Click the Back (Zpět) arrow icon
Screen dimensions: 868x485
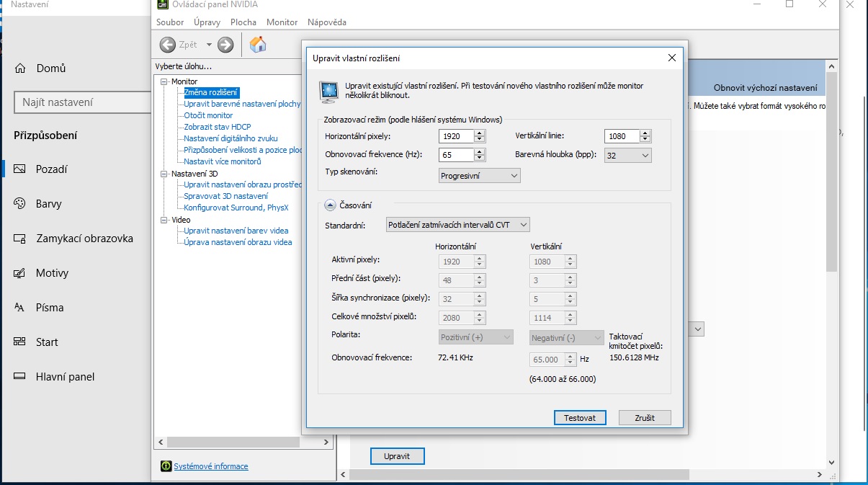pos(168,45)
